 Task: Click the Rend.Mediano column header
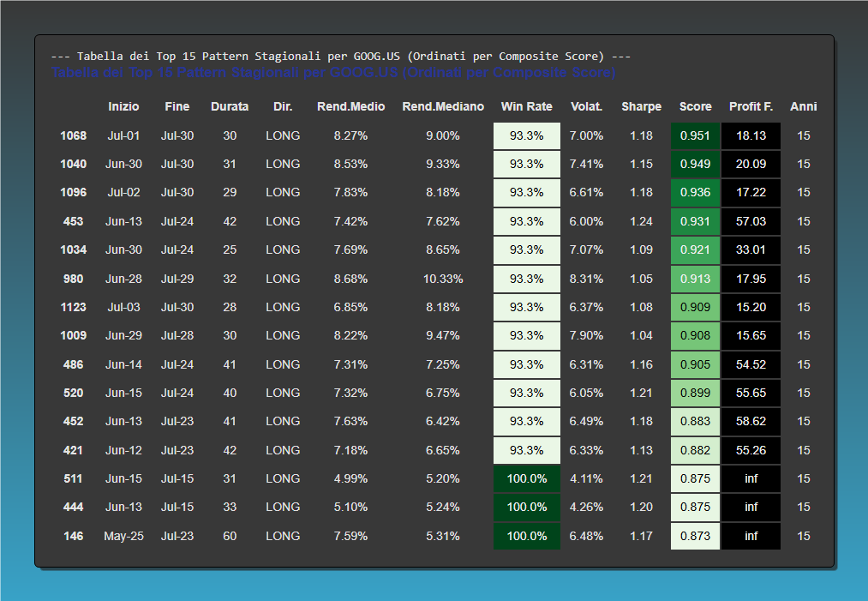coord(443,106)
